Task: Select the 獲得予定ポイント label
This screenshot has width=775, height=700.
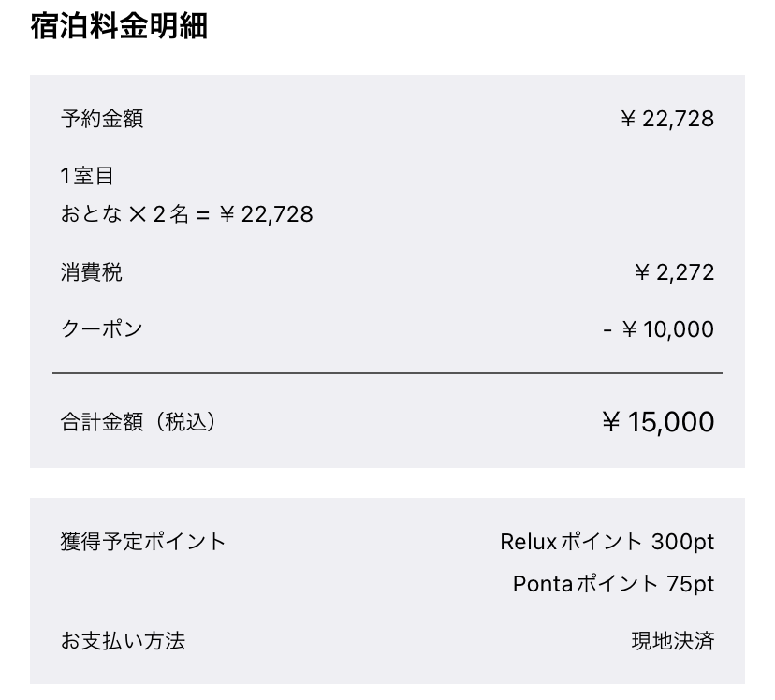Action: (143, 542)
